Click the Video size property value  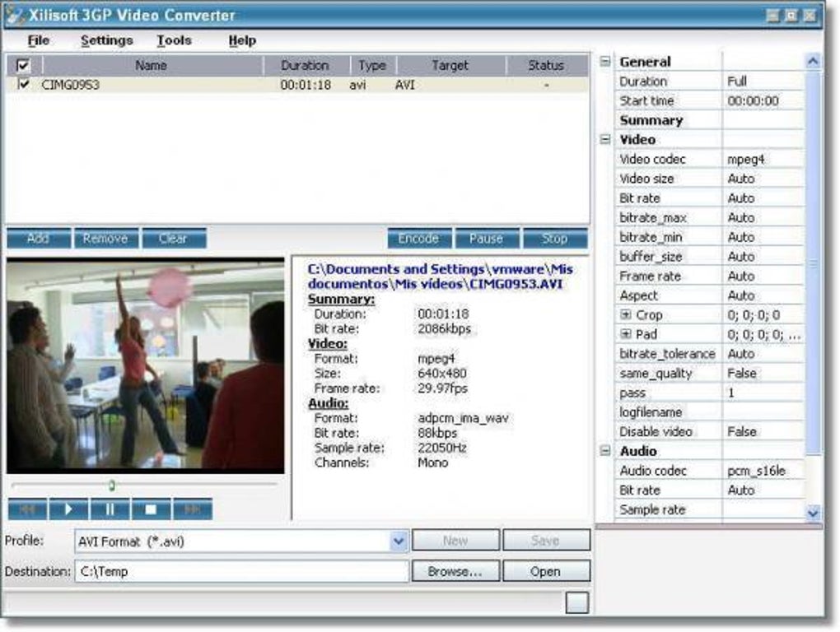point(763,179)
